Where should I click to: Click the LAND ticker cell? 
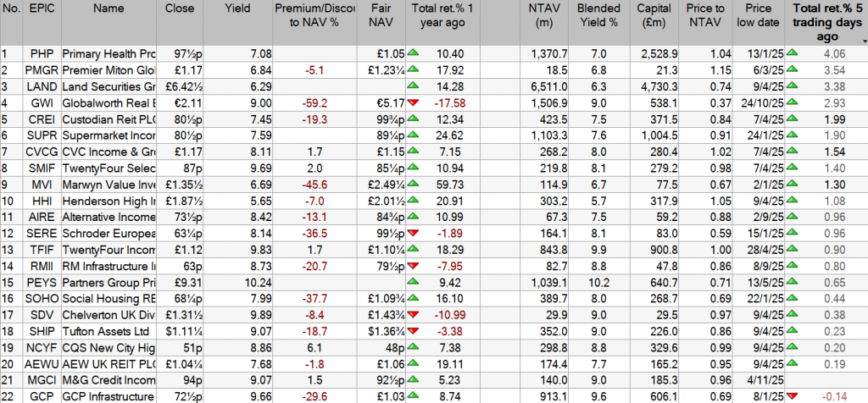click(39, 86)
